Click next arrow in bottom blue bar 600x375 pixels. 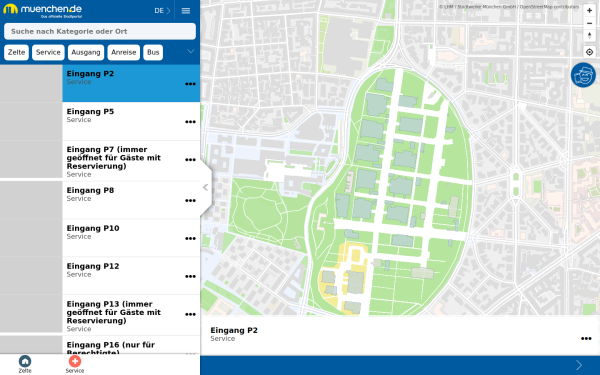pos(579,365)
